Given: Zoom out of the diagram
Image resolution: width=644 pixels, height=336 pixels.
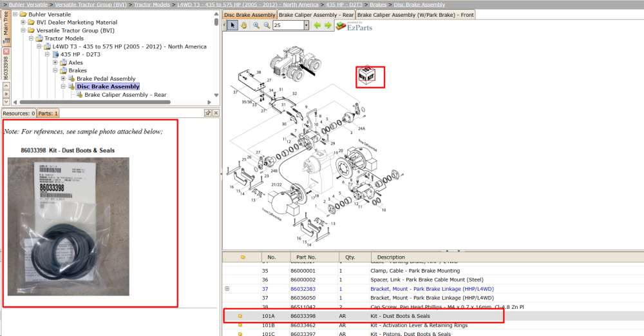Looking at the screenshot, I should coord(267,26).
